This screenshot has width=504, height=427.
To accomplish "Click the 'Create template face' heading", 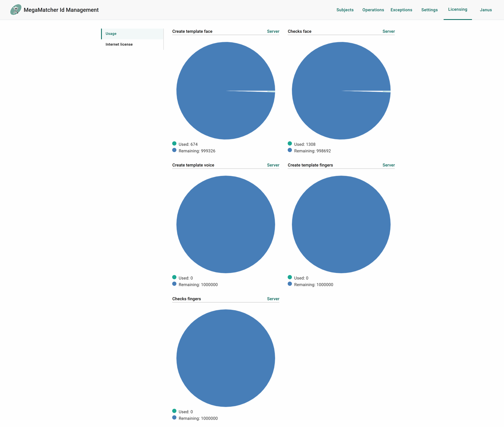I will [x=192, y=31].
